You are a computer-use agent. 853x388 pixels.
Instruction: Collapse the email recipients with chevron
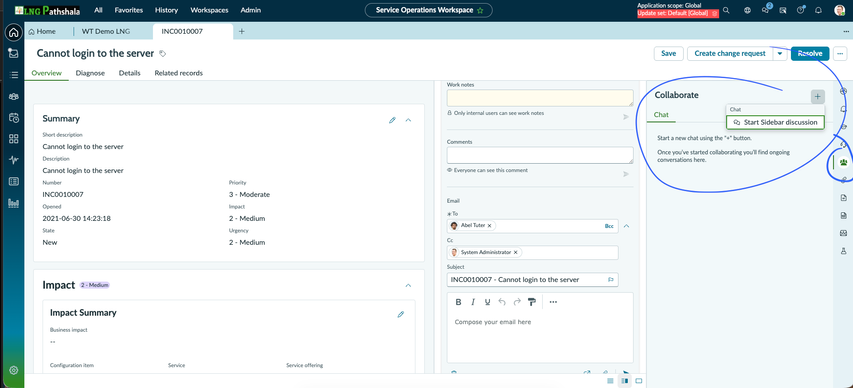coord(626,226)
